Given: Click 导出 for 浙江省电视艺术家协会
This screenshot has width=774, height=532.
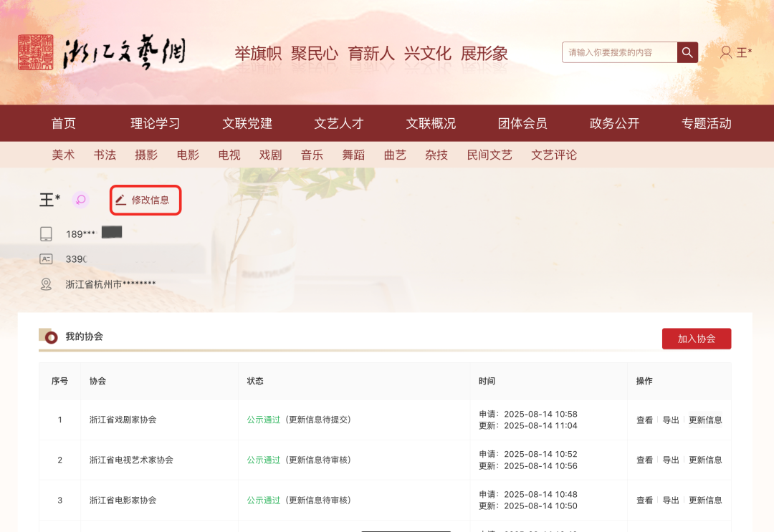Looking at the screenshot, I should pyautogui.click(x=671, y=460).
